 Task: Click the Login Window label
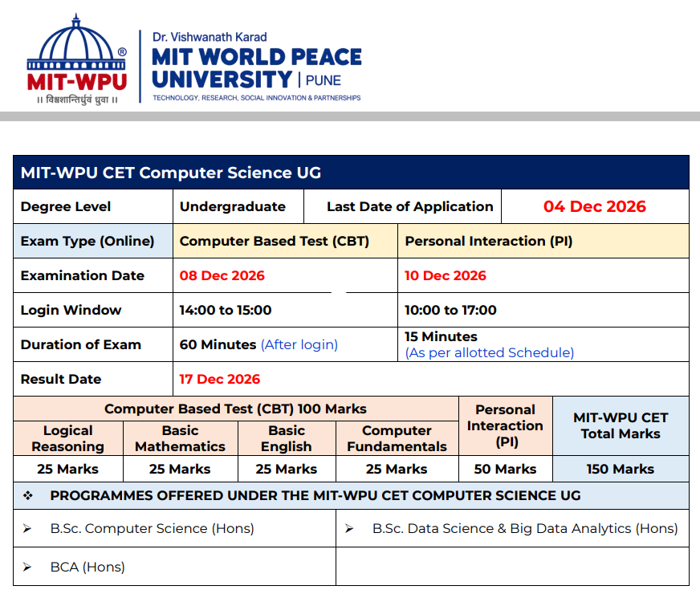71,310
